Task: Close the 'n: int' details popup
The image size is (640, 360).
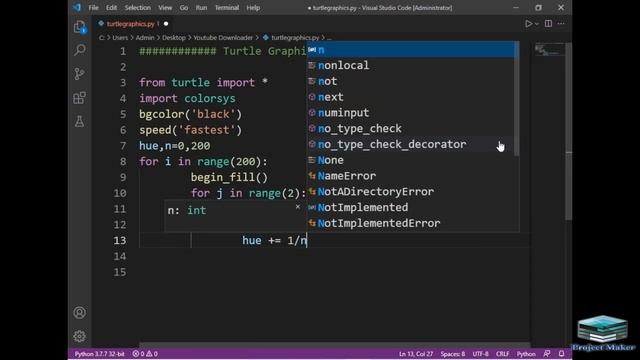Action: coord(298,207)
